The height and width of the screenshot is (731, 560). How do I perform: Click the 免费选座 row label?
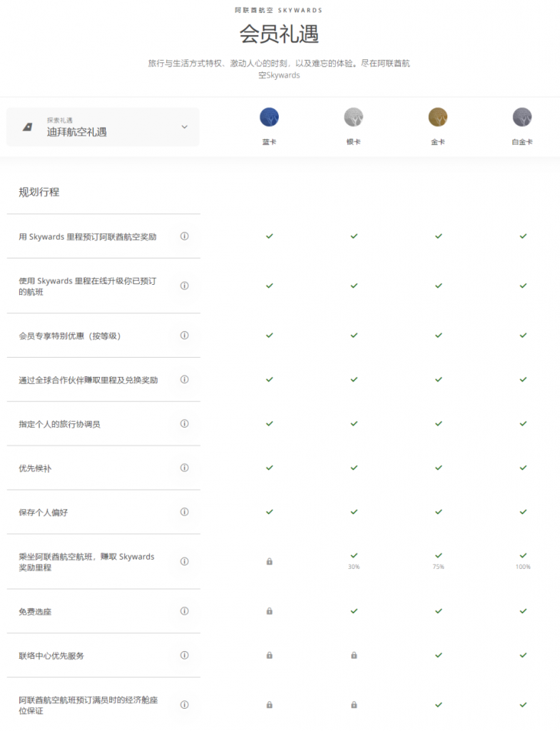click(35, 612)
